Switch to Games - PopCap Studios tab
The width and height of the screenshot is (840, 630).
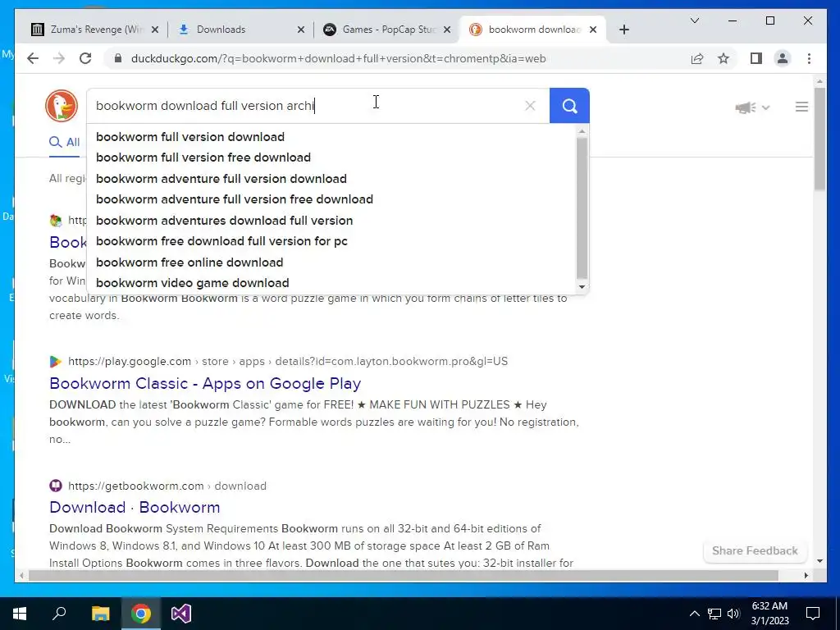click(388, 30)
